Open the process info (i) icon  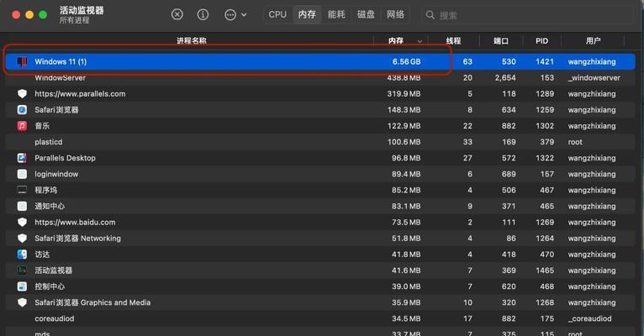203,15
